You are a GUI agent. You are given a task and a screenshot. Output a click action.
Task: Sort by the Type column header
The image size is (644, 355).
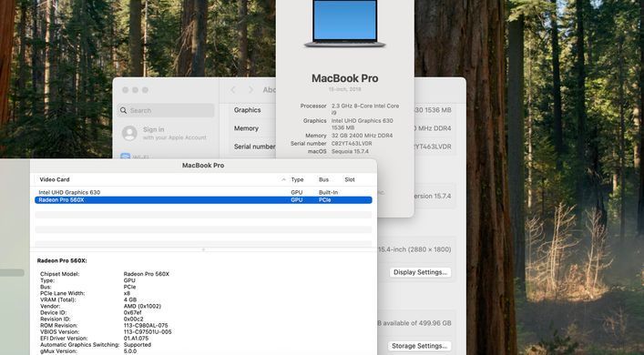coord(297,179)
